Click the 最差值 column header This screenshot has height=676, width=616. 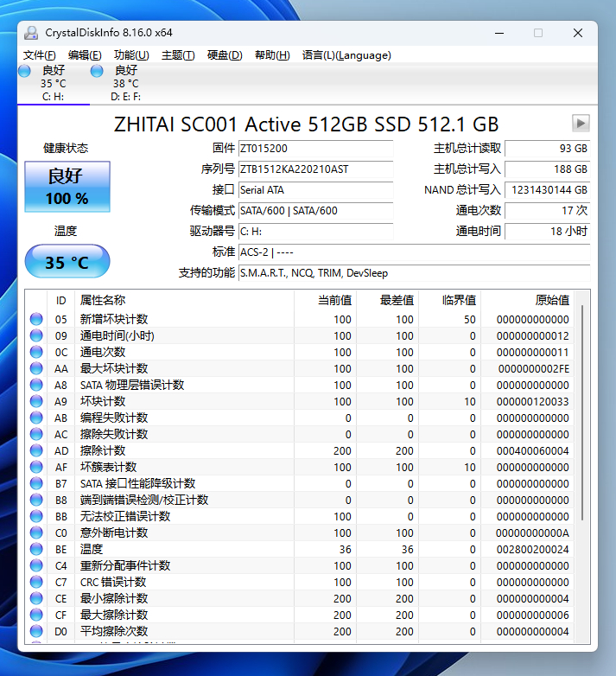[388, 300]
